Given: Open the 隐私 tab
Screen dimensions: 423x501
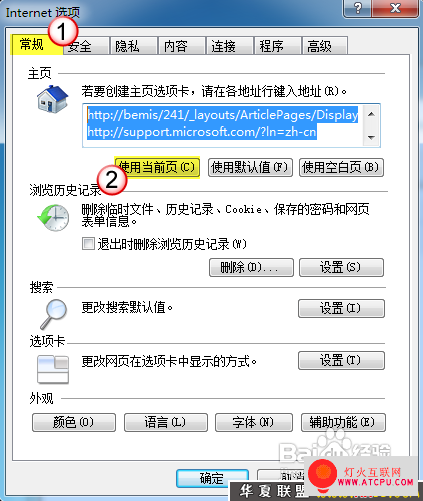Looking at the screenshot, I should coord(134,46).
